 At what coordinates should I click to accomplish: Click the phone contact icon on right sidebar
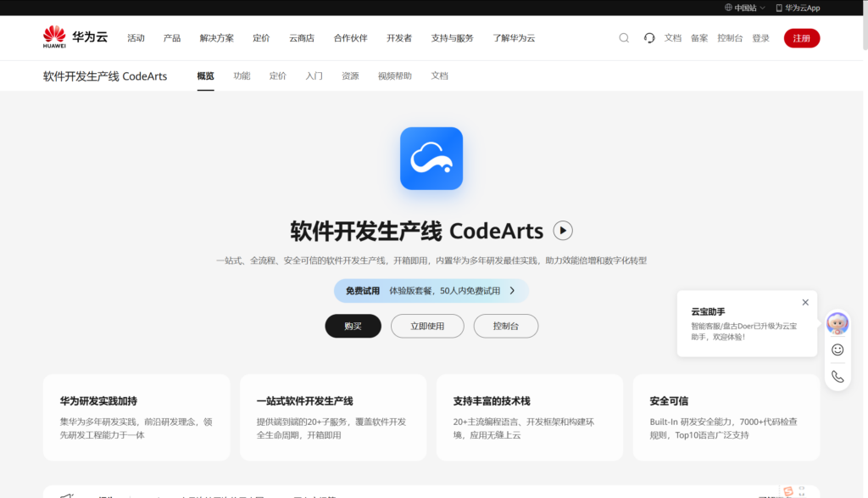pos(837,375)
